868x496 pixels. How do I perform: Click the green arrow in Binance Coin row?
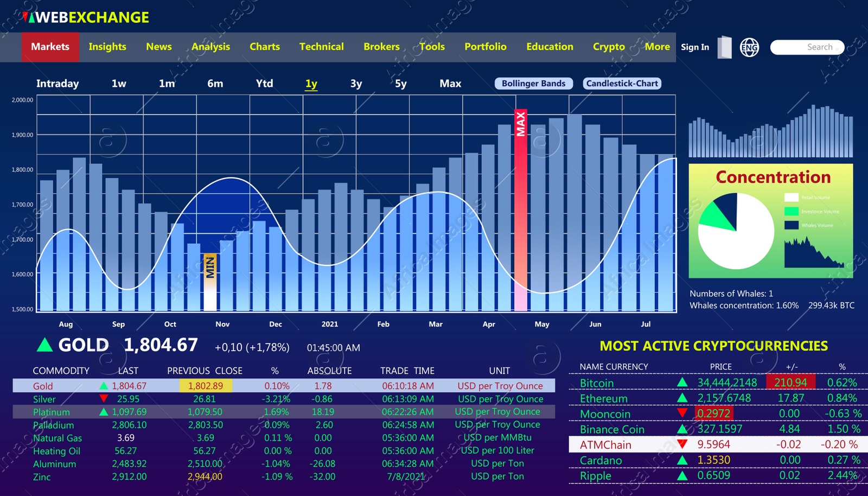coord(682,429)
